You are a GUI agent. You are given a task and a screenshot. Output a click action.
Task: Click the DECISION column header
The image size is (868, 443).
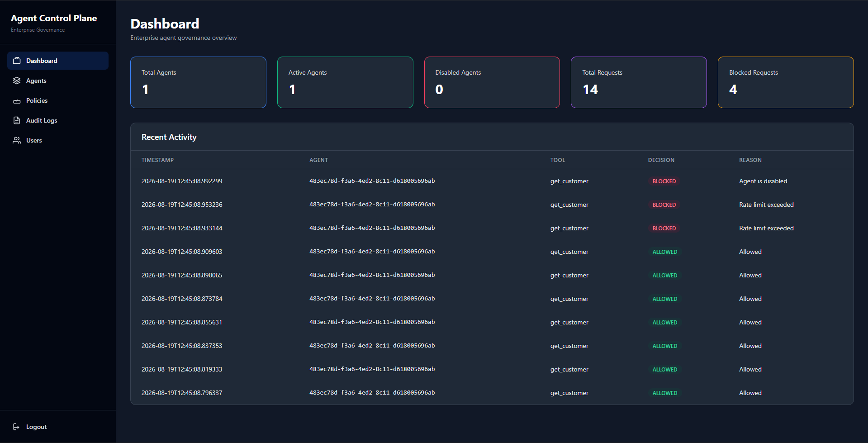tap(661, 160)
